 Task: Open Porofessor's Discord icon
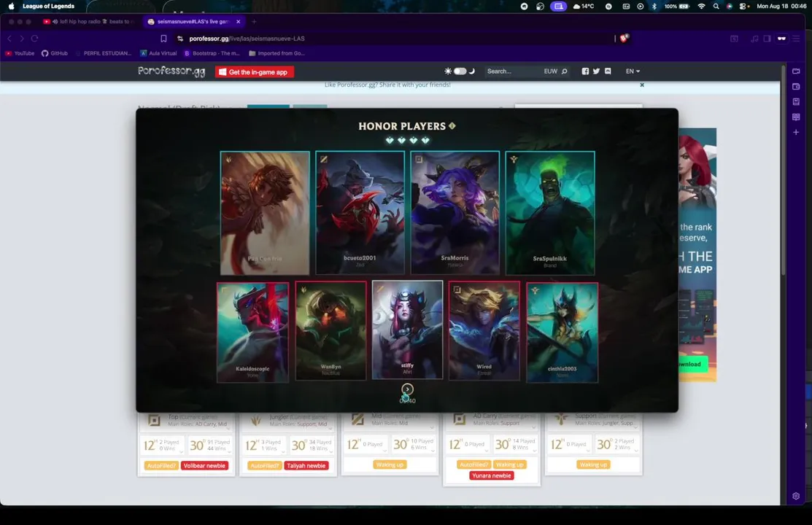[608, 71]
